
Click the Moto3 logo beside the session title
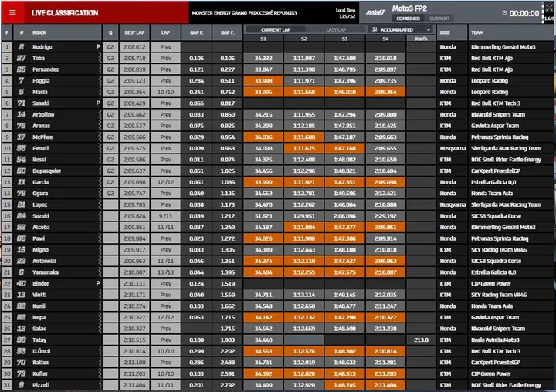(x=375, y=13)
